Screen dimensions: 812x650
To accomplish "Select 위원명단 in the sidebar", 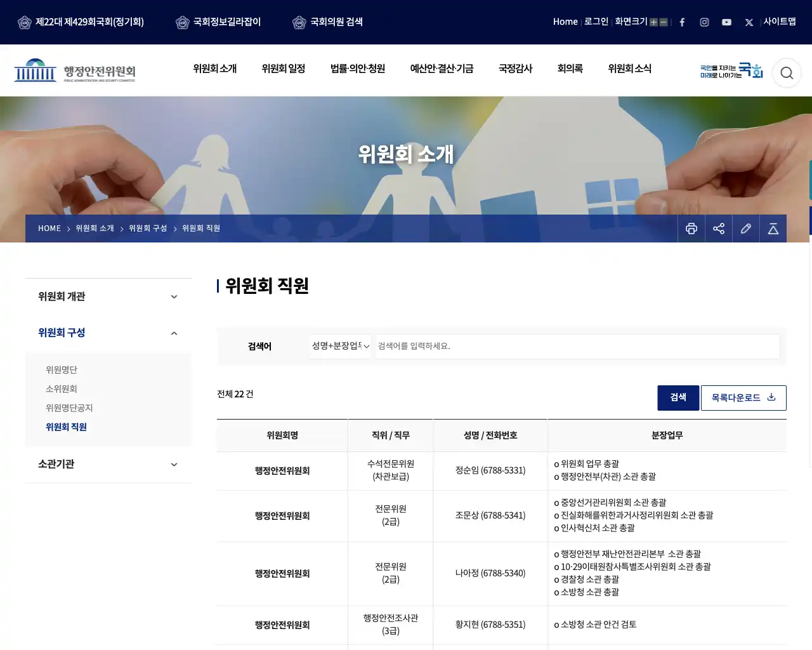I will click(x=62, y=369).
